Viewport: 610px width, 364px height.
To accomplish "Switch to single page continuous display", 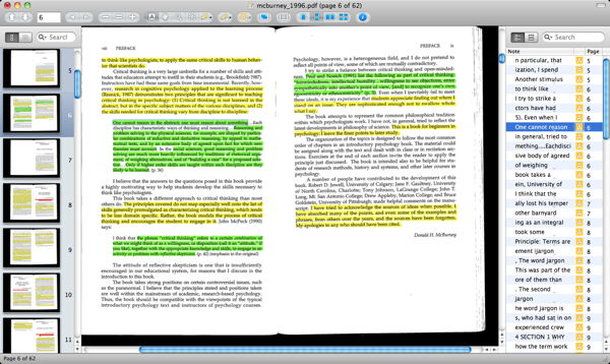I will (x=317, y=17).
